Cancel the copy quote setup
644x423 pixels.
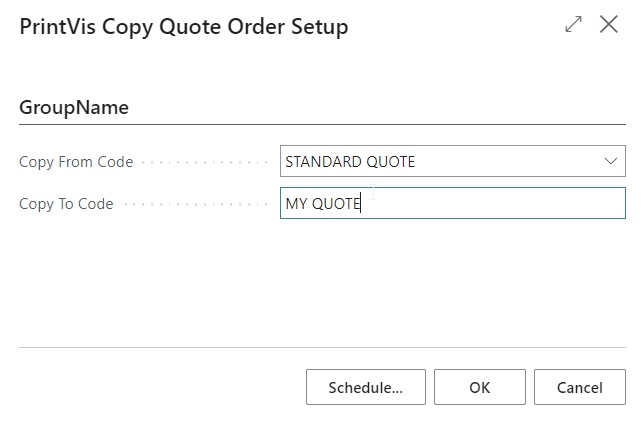(x=580, y=387)
